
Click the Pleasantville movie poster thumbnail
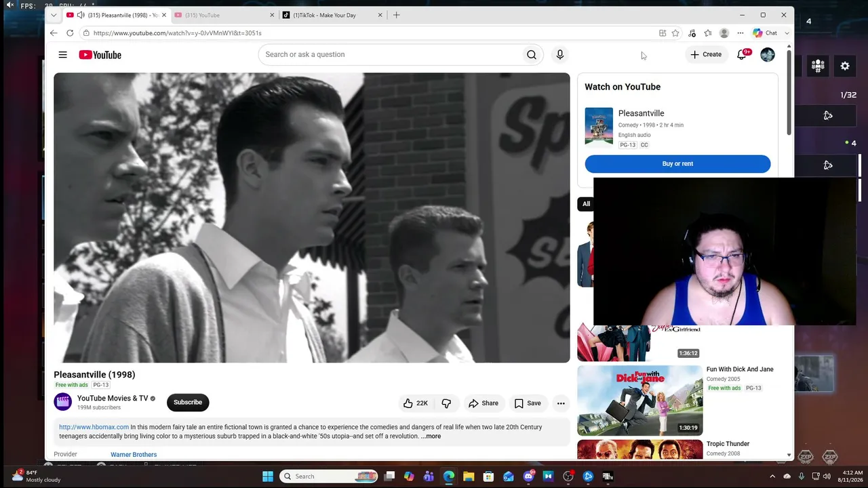[x=599, y=126]
